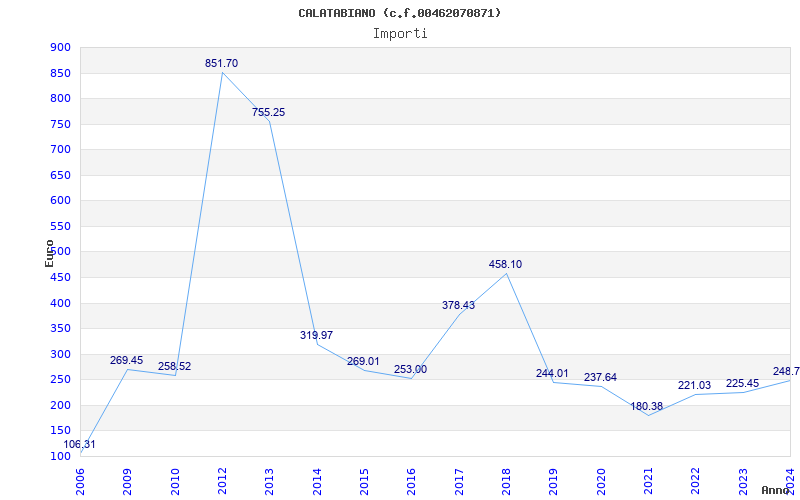Click the x-axis year 2015

[364, 482]
